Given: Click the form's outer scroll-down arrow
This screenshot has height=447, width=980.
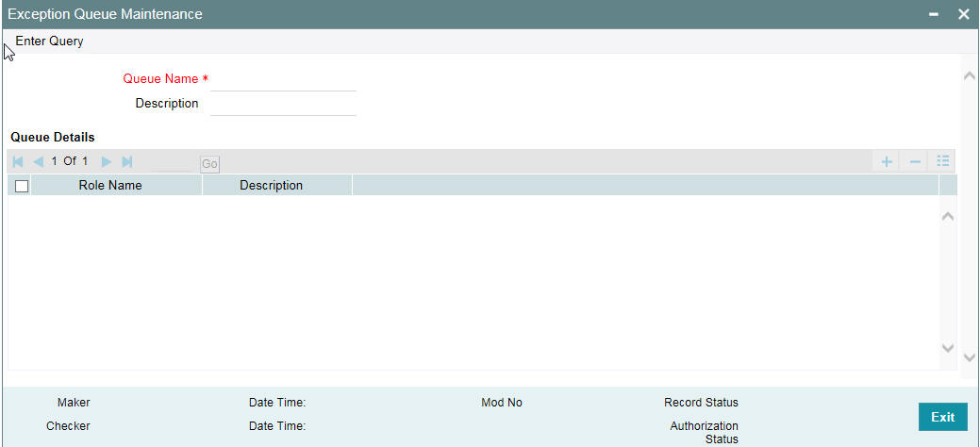Looking at the screenshot, I should (970, 357).
